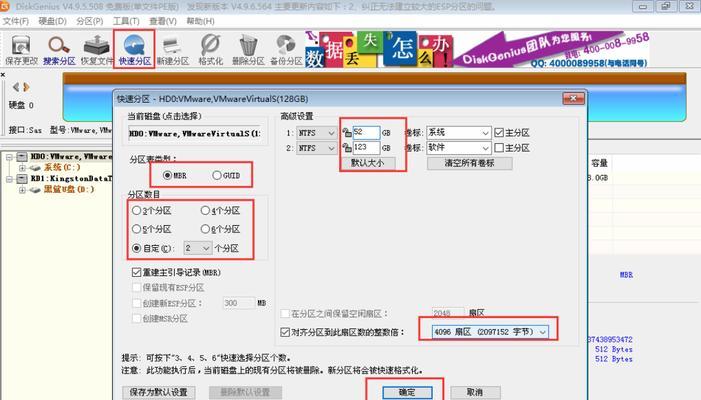Select the GUID partition table type
The image size is (701, 400).
[226, 175]
